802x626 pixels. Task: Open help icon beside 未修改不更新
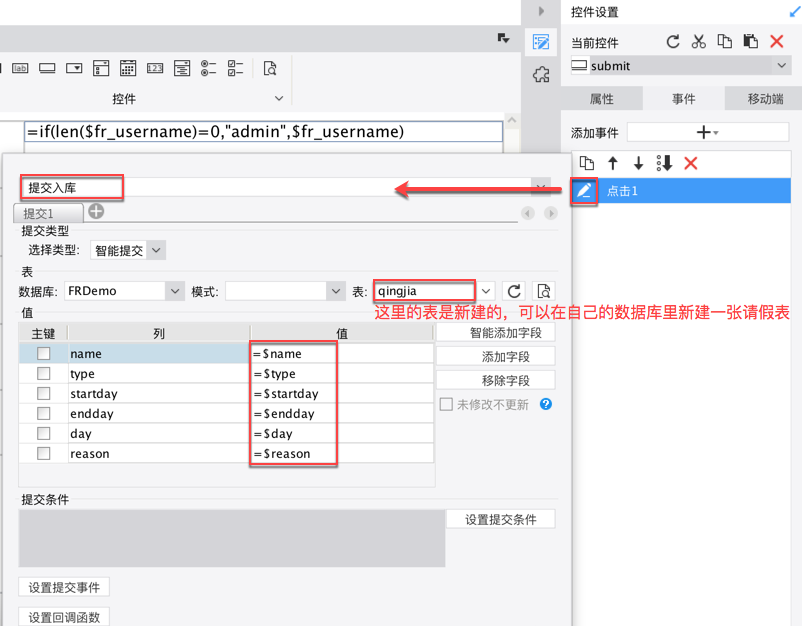[x=546, y=404]
